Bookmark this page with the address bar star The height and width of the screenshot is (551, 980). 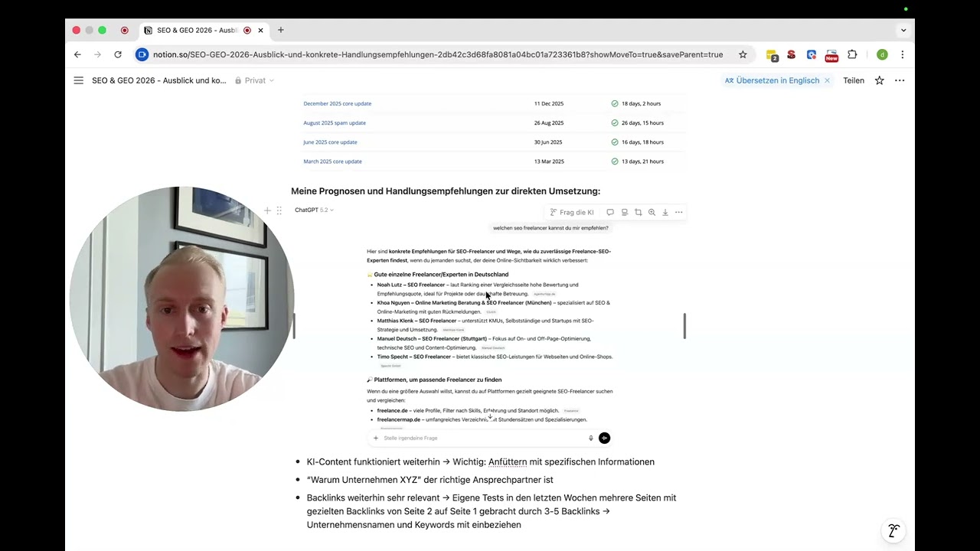[x=743, y=54]
